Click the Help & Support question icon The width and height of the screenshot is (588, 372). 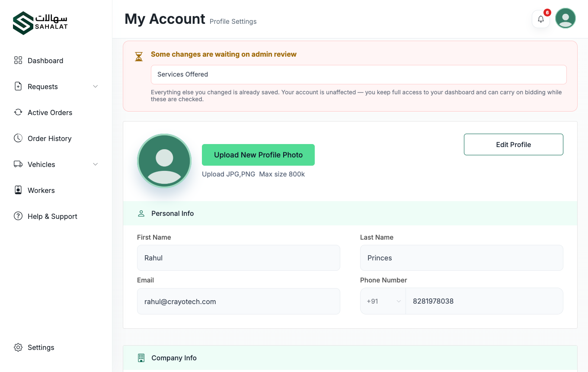(18, 216)
